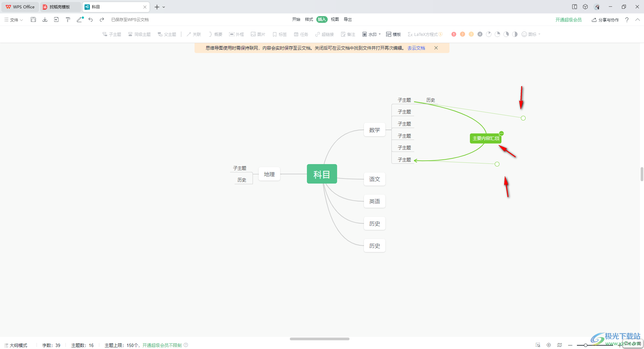Open the help question mark icon
Image resolution: width=644 pixels, height=349 pixels.
pyautogui.click(x=627, y=20)
